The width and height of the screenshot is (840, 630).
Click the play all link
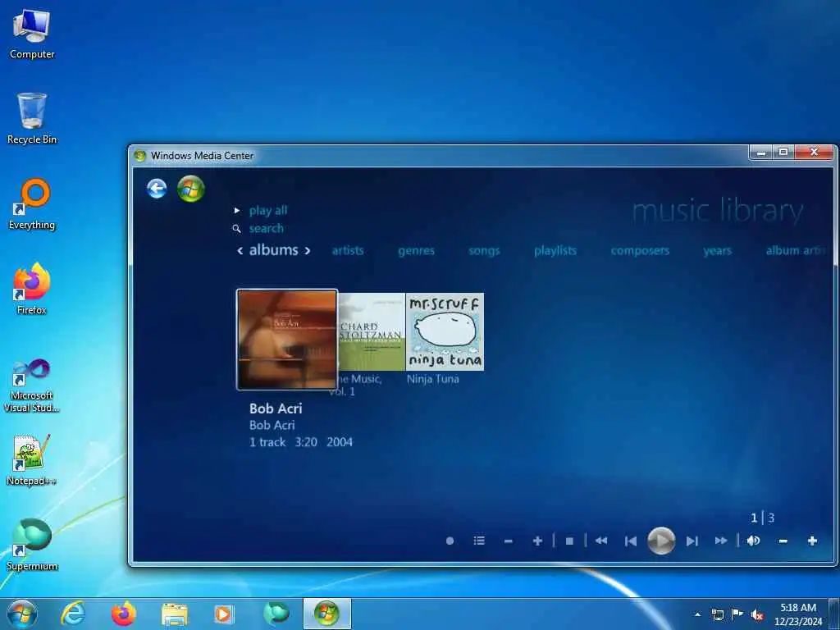[x=268, y=211]
